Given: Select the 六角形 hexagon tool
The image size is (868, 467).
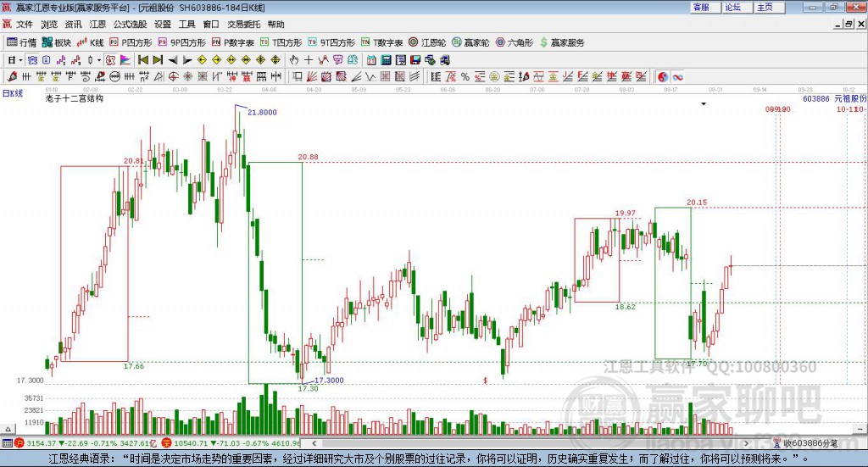Looking at the screenshot, I should [x=514, y=42].
